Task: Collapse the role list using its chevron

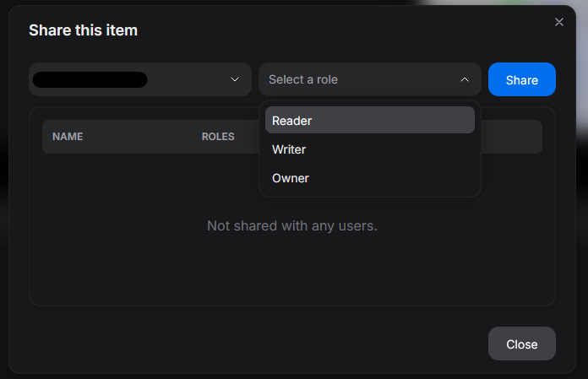Action: 464,79
